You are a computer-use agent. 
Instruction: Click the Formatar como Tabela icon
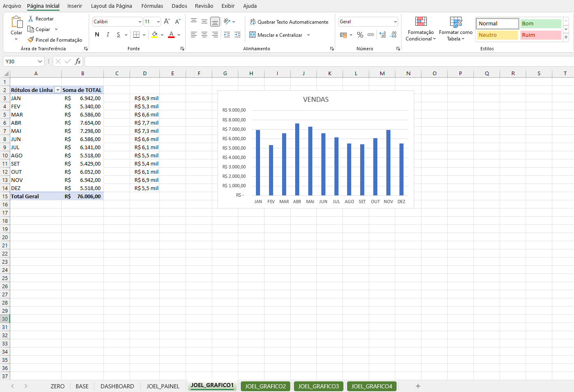coord(455,22)
